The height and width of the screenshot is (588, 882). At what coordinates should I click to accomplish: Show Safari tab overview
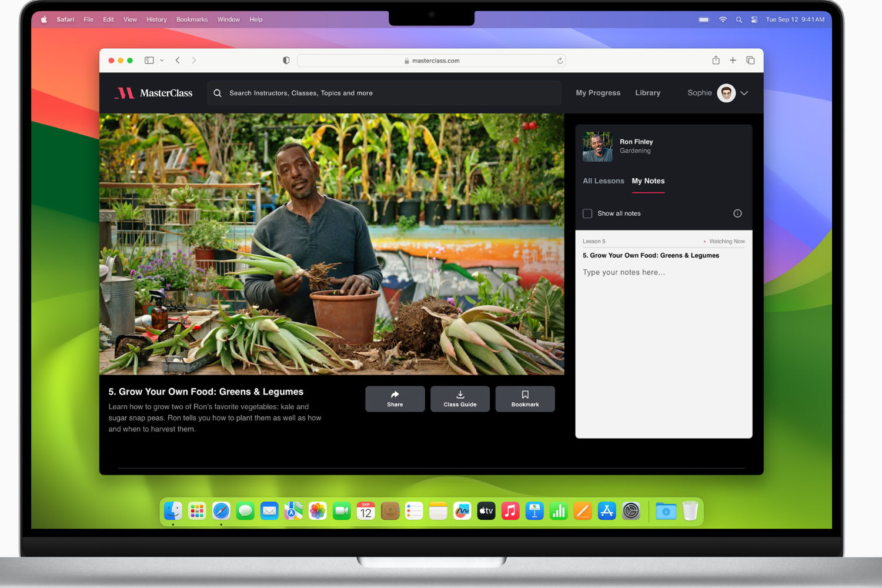pyautogui.click(x=750, y=60)
